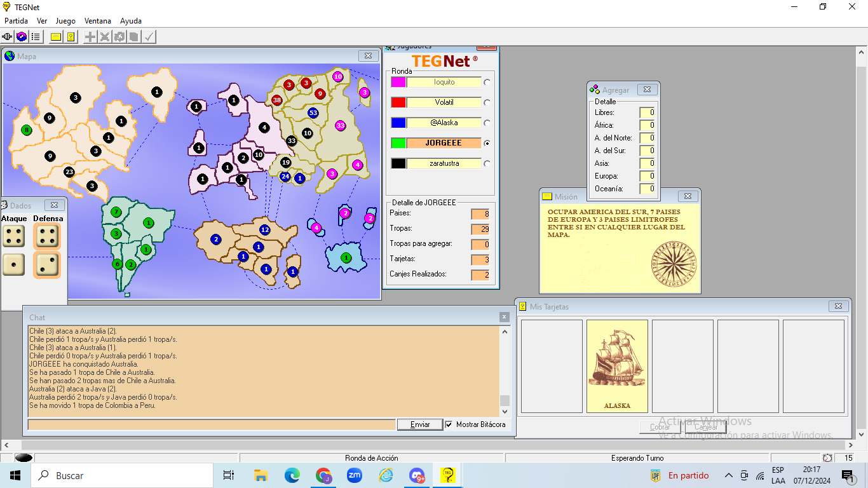
Task: Open TEGNet yellow icon in taskbar
Action: pyautogui.click(x=448, y=475)
